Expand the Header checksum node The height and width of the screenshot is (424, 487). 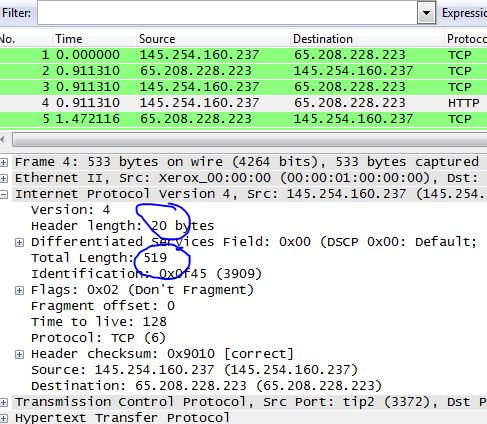[x=20, y=354]
